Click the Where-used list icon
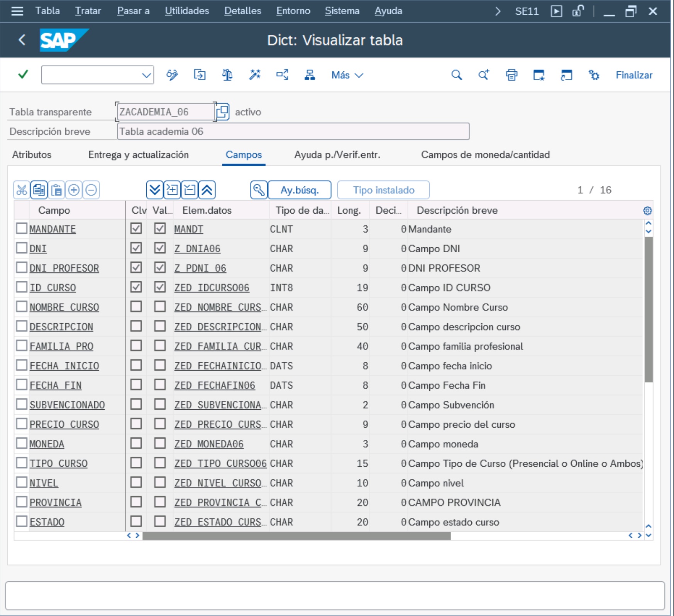674x616 pixels. [282, 75]
